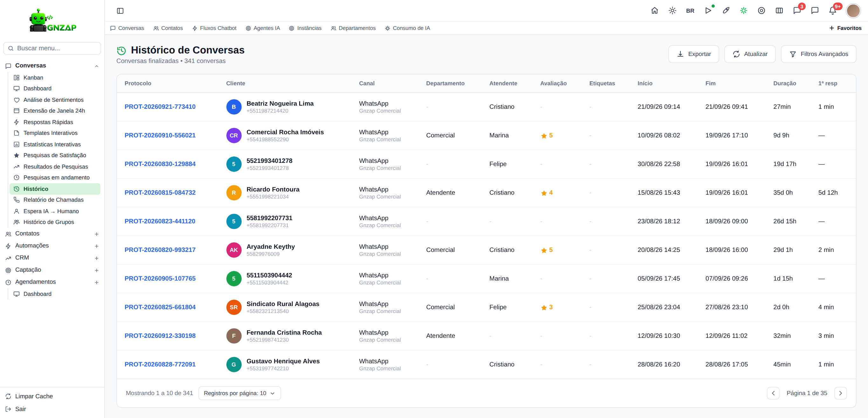Open chat messages with badge 3
This screenshot has height=418, width=868.
tap(797, 11)
